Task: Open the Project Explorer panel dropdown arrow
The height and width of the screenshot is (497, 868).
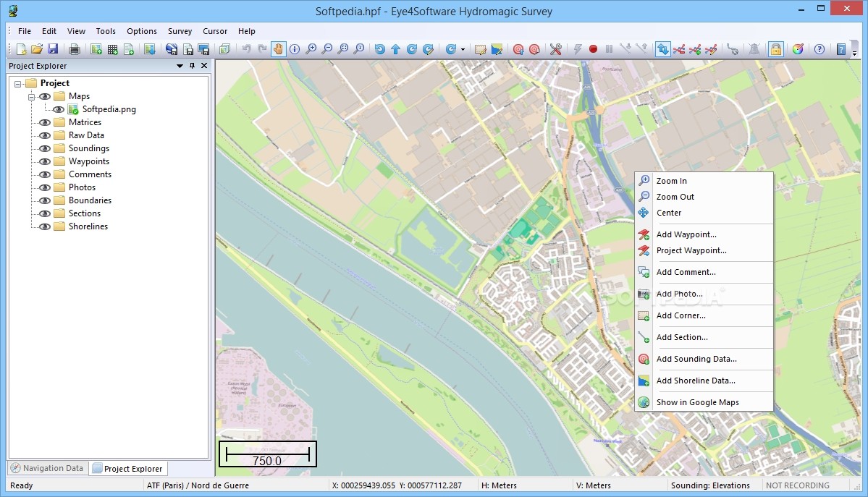Action: (x=180, y=66)
